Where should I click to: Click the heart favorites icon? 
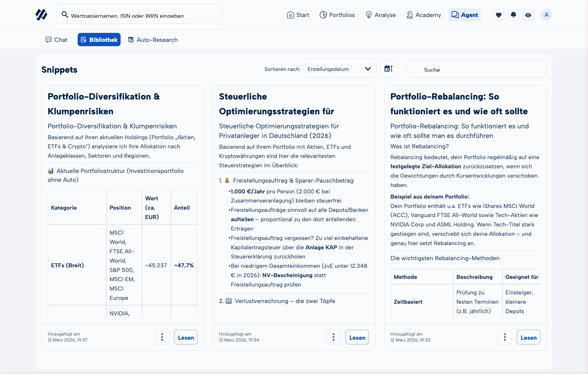[498, 15]
